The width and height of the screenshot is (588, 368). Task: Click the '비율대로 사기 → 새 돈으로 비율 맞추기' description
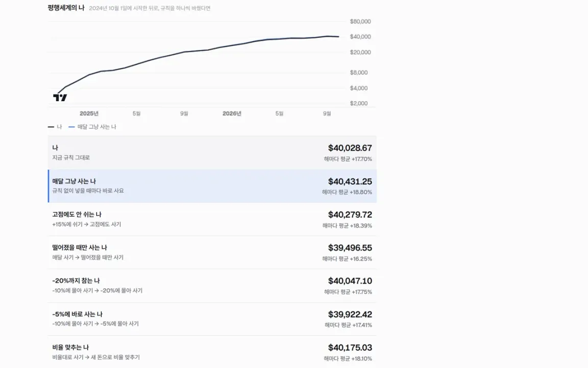pyautogui.click(x=96, y=357)
